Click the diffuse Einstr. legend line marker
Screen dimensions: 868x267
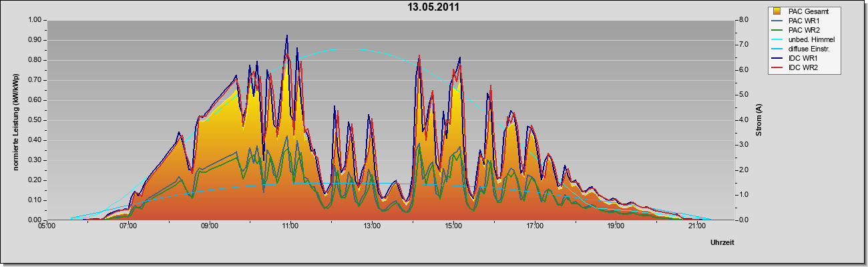click(778, 49)
